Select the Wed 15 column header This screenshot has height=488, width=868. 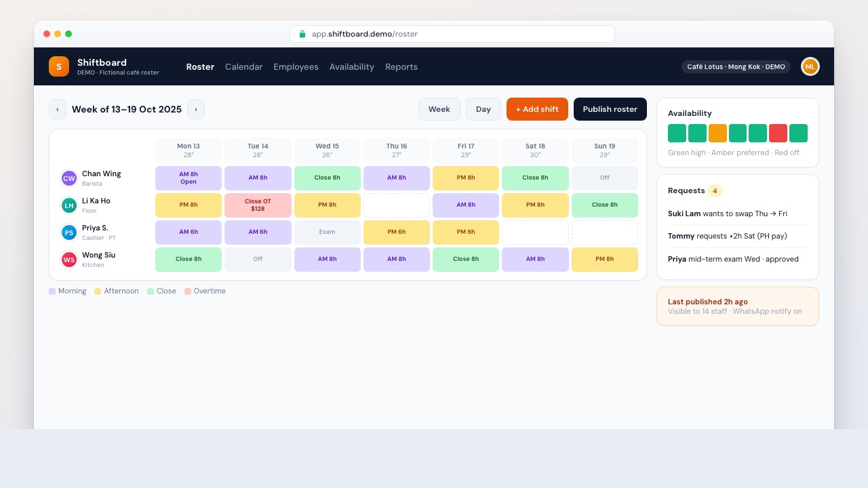point(327,150)
